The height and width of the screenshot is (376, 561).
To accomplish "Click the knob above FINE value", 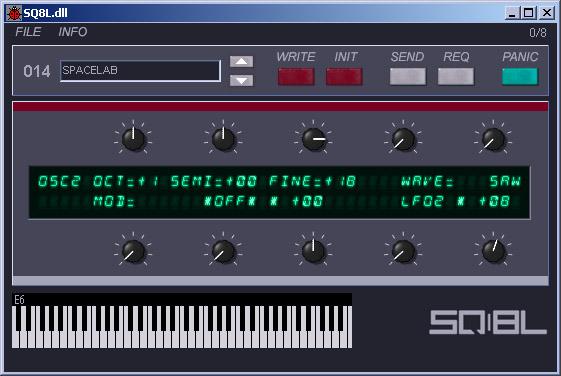I will 313,139.
